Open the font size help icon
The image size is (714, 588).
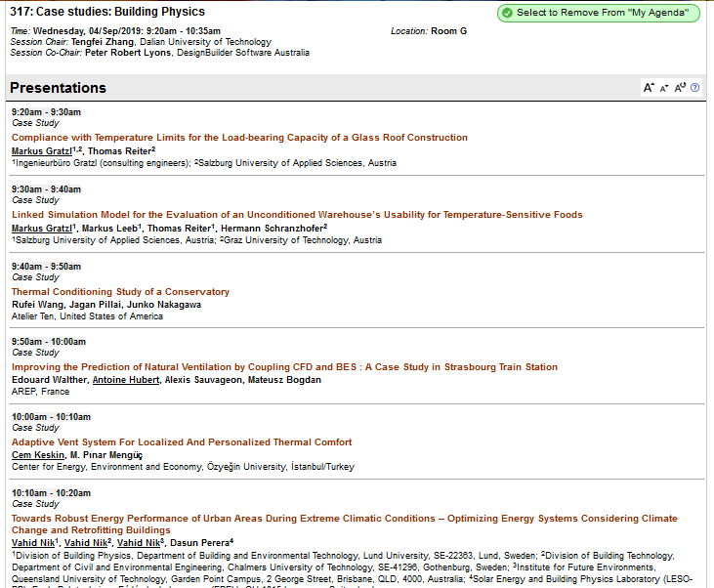tap(694, 88)
